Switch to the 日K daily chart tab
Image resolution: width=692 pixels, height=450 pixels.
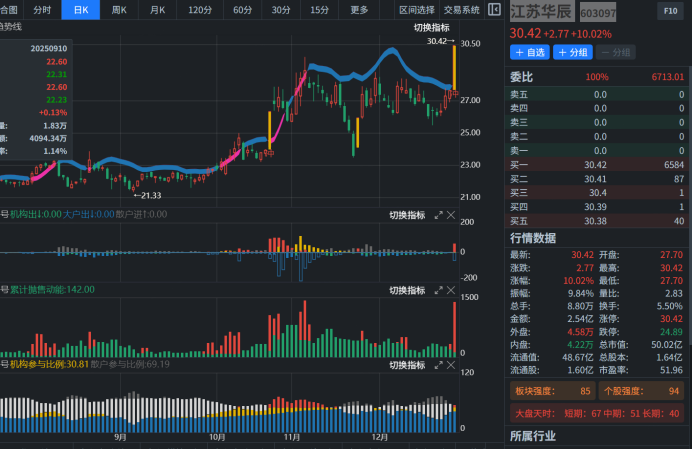pyautogui.click(x=80, y=9)
